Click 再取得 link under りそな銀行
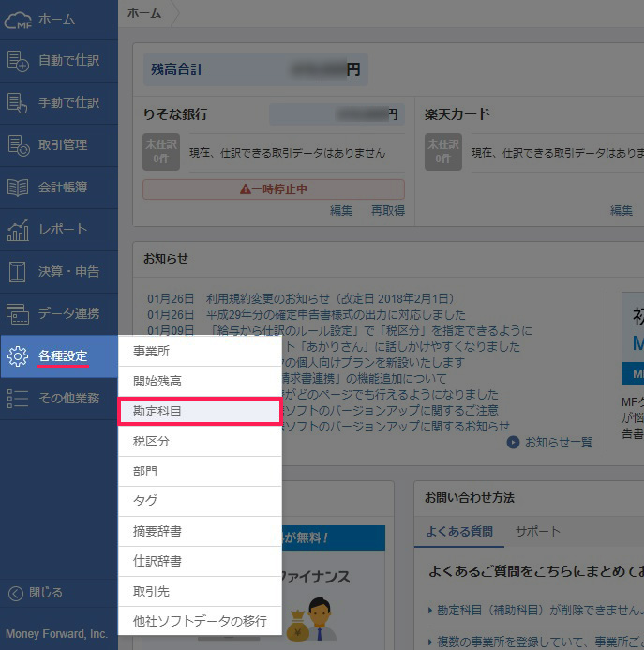This screenshot has width=644, height=650. (387, 210)
